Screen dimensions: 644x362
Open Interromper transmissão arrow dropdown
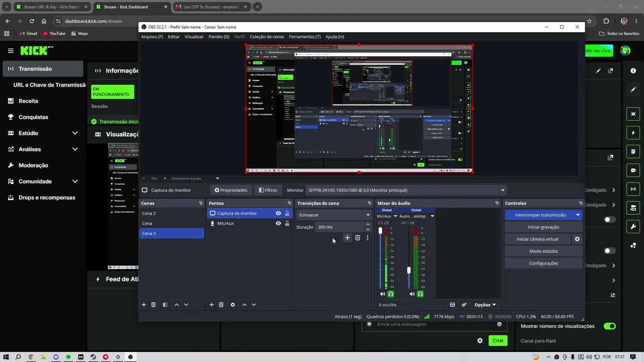tap(578, 215)
